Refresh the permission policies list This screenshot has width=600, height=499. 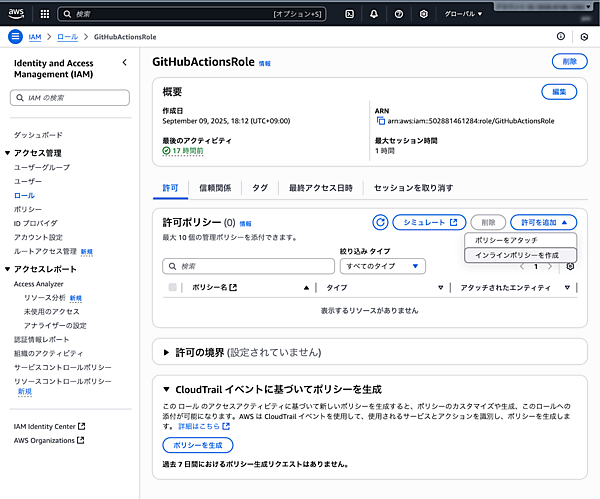(x=380, y=222)
